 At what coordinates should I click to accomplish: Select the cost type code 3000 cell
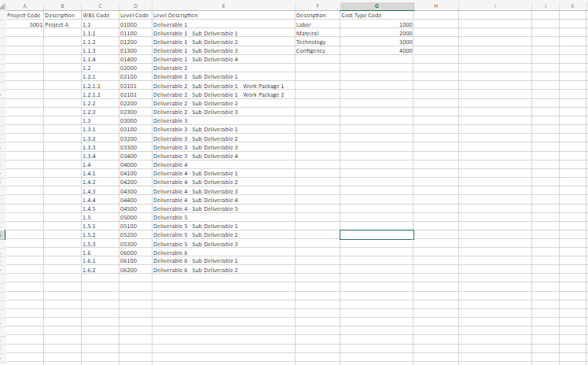point(377,42)
